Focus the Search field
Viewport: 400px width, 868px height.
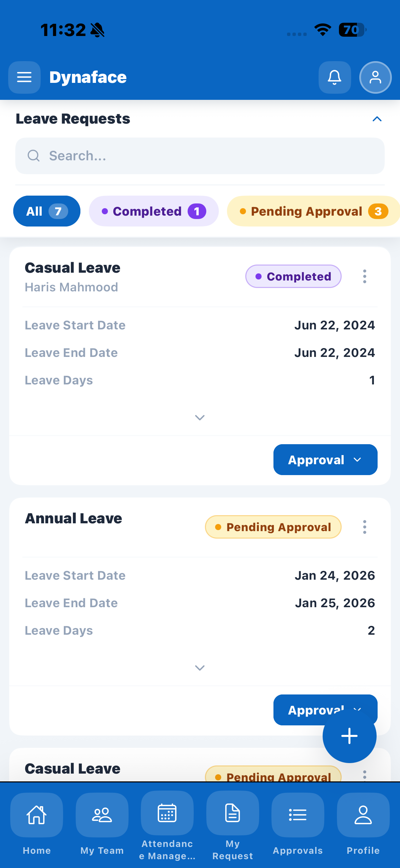tap(200, 156)
